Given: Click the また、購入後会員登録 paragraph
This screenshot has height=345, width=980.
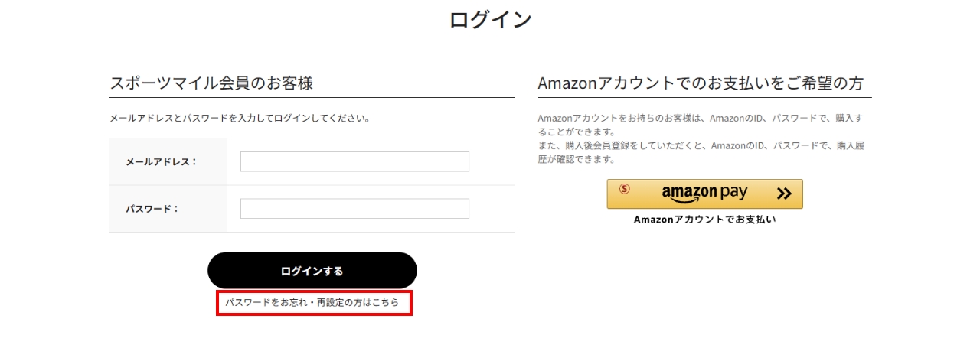Looking at the screenshot, I should coord(701,152).
